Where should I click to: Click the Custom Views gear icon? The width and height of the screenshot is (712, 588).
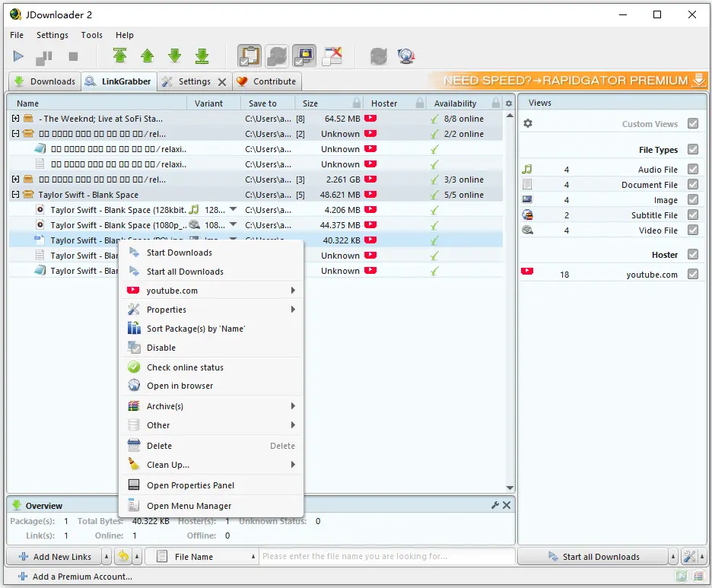(528, 123)
